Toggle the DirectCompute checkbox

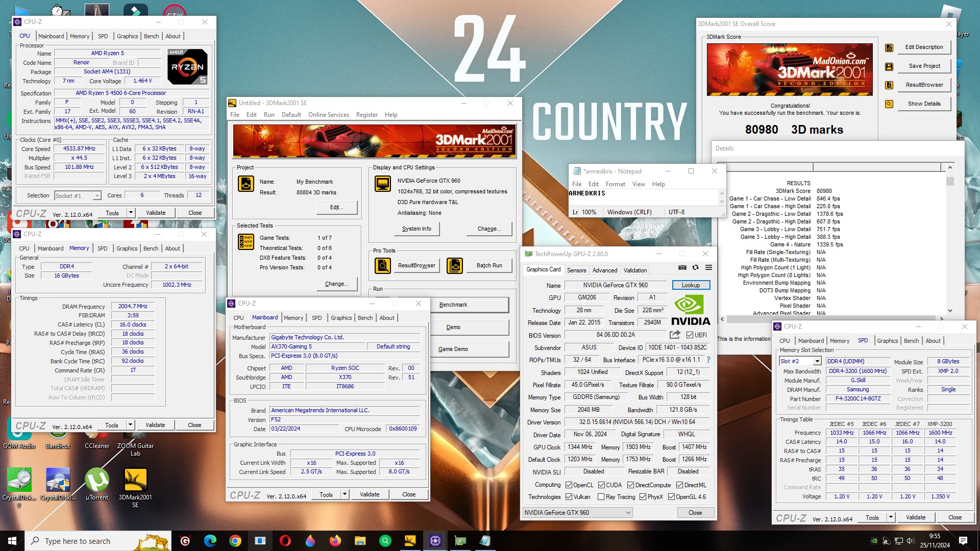coord(630,485)
